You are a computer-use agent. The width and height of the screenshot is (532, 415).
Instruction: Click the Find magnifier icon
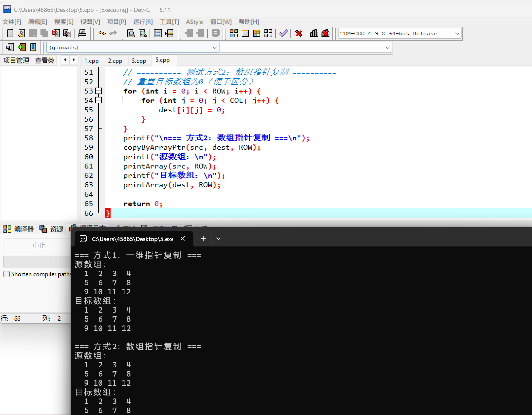coord(131,33)
